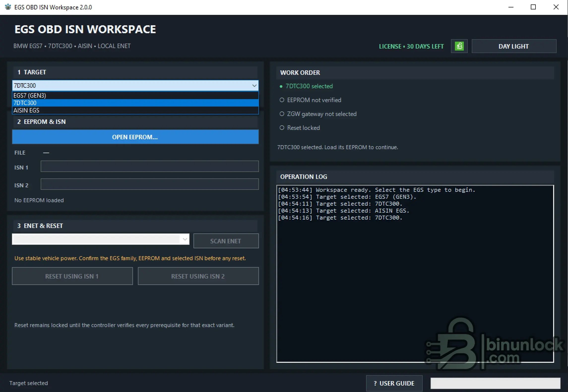Close the EGS OBD ISN Workspace window
Image resolution: width=568 pixels, height=392 pixels.
pos(556,7)
